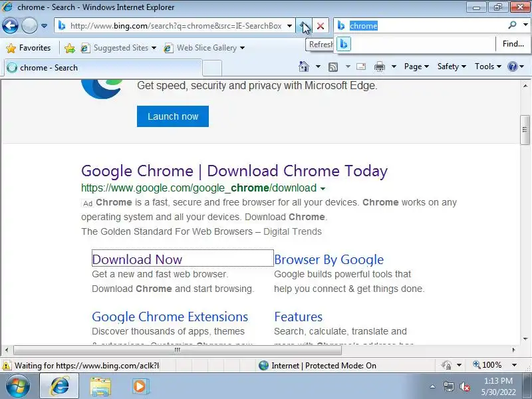Viewport: 532px width, 399px height.
Task: Open the Windows Start orb
Action: [x=18, y=386]
